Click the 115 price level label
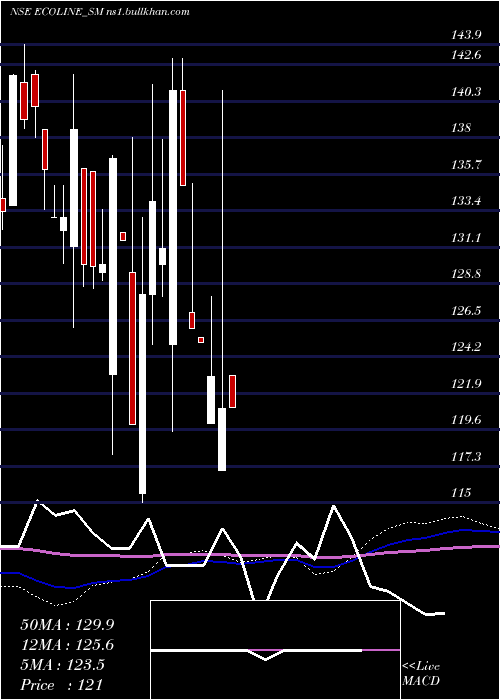This screenshot has width=500, height=700. (x=461, y=493)
